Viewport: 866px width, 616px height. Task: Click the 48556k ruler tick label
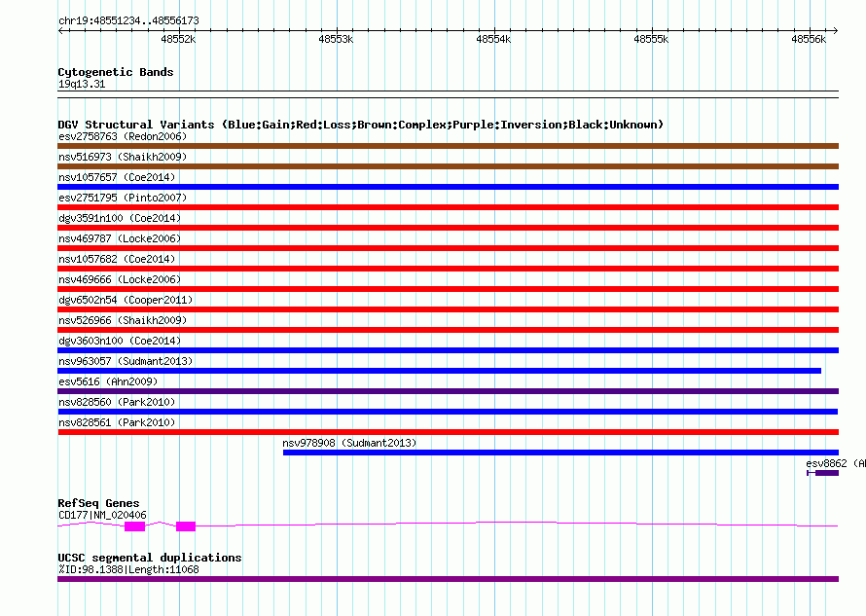click(x=809, y=39)
